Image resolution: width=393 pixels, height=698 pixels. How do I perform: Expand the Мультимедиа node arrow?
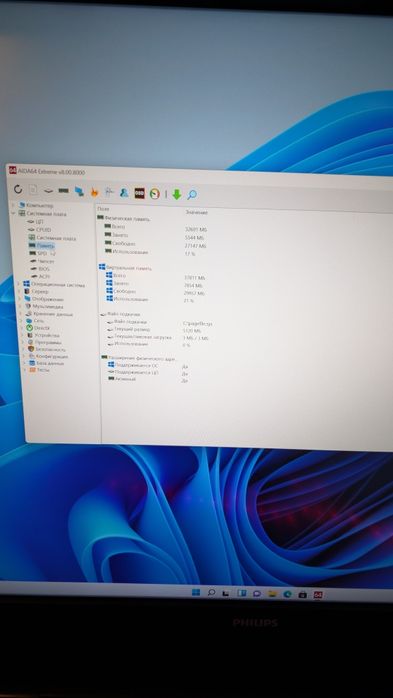click(x=20, y=306)
